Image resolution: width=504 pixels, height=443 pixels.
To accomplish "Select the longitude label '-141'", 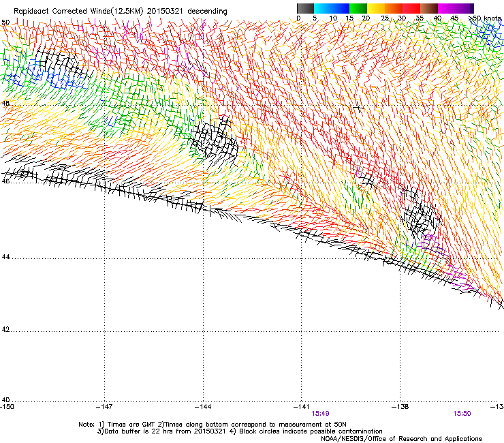I will point(302,407).
